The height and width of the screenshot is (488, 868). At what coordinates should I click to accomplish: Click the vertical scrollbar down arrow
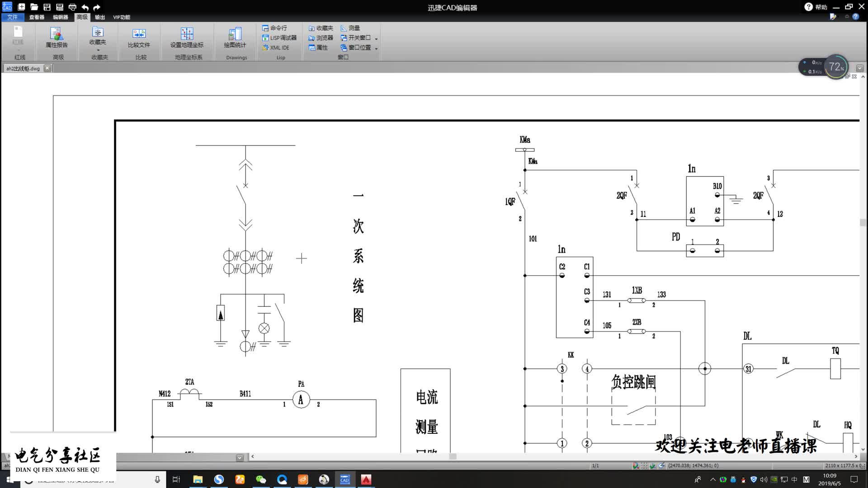[x=863, y=450]
